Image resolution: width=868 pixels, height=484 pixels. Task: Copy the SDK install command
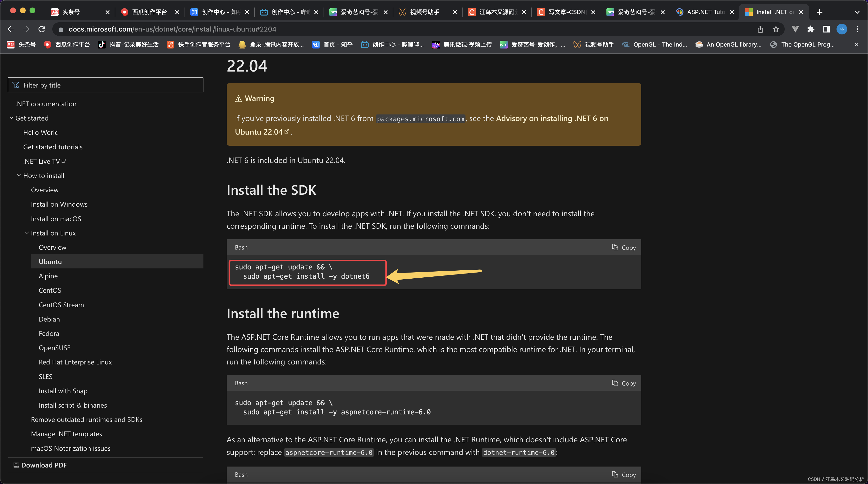[623, 247]
